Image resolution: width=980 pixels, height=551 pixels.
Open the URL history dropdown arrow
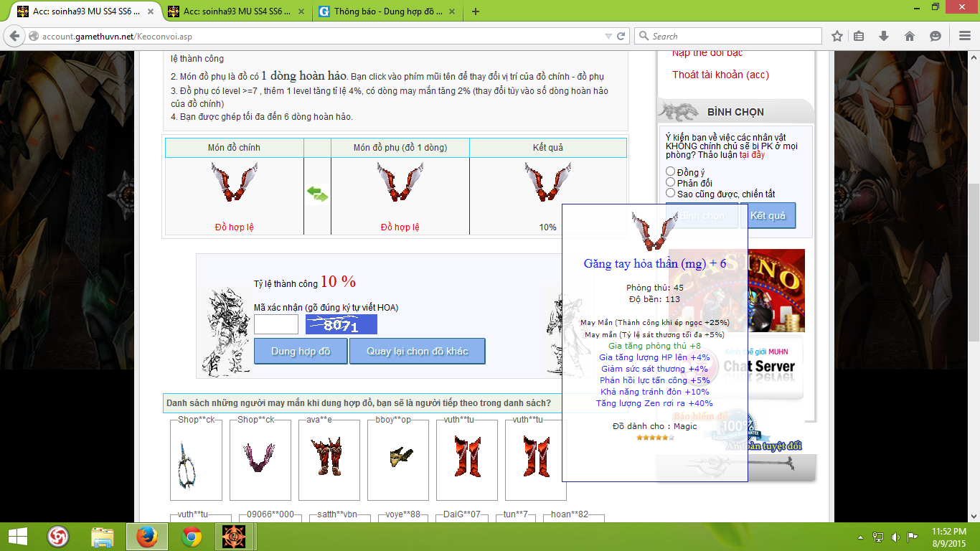click(608, 36)
